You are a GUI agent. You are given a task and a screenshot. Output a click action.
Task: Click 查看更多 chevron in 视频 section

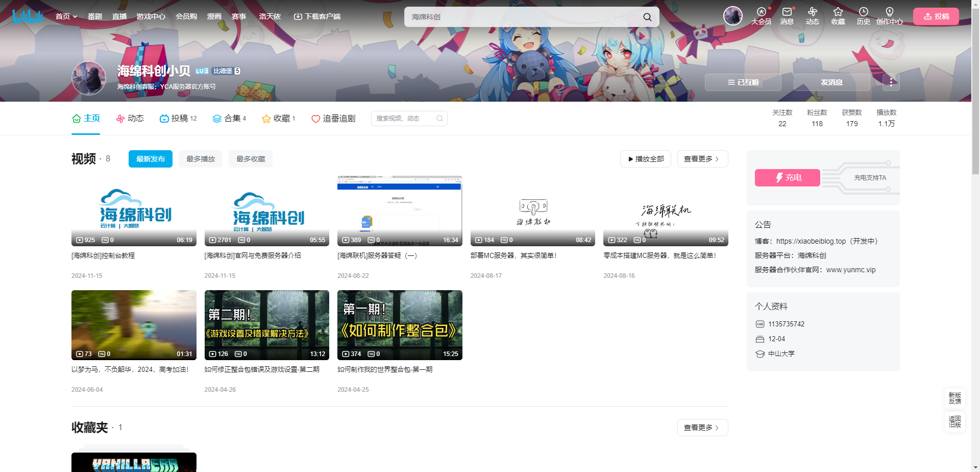[x=717, y=159]
